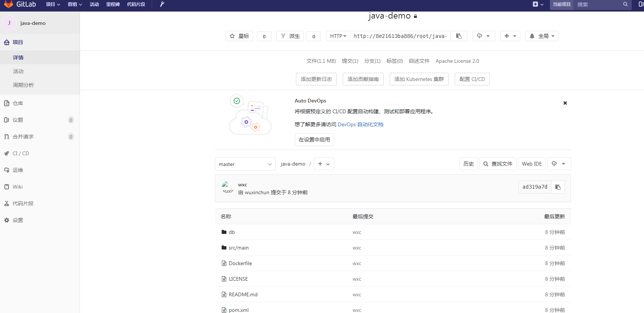Viewport: 644px width, 313px height.
Task: Click the search magnifier icon
Action: (x=625, y=4)
